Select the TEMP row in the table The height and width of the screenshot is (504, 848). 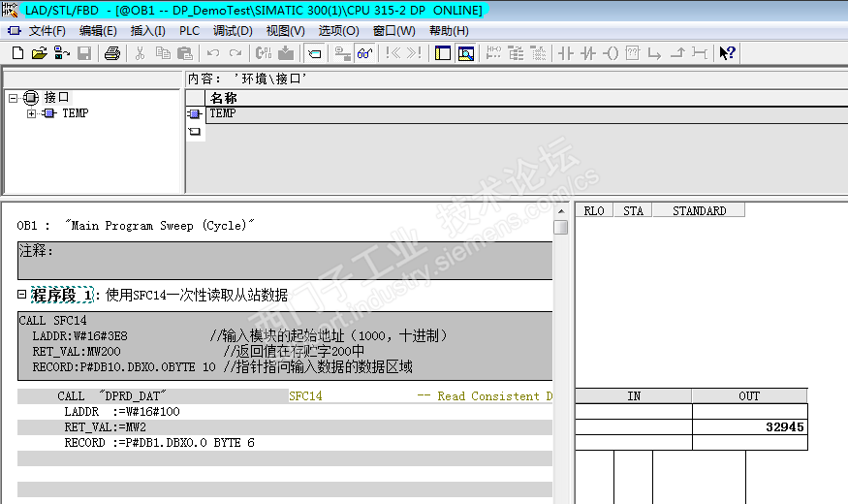(527, 113)
